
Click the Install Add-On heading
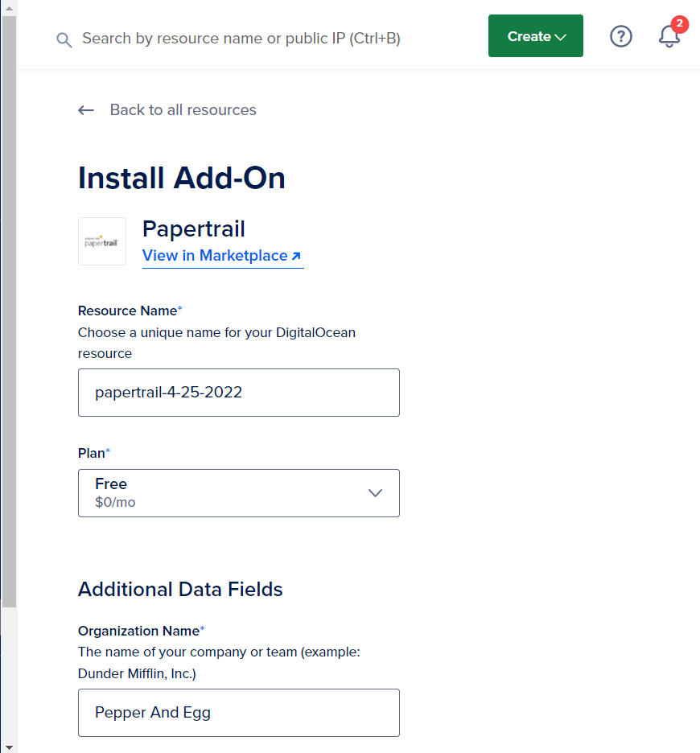pos(182,178)
